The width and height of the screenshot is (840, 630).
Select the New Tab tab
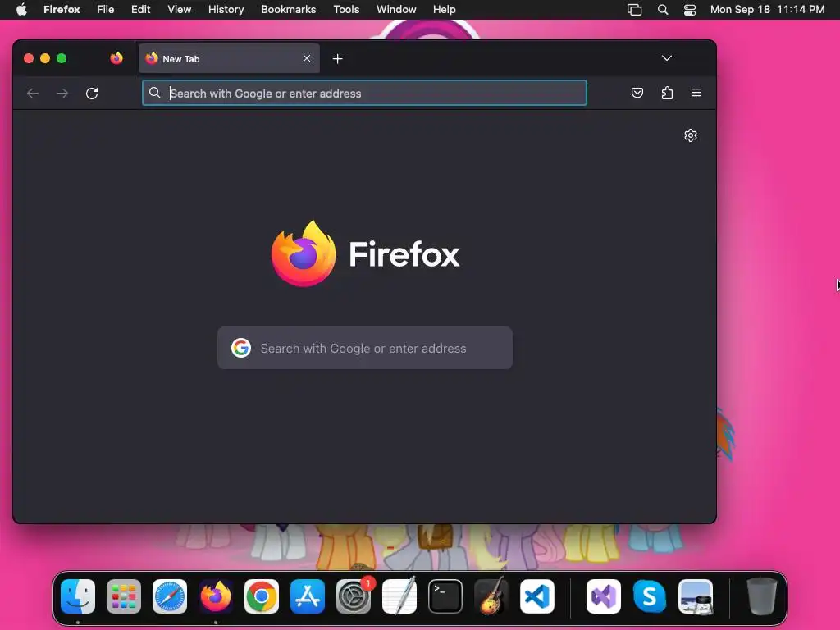point(230,58)
